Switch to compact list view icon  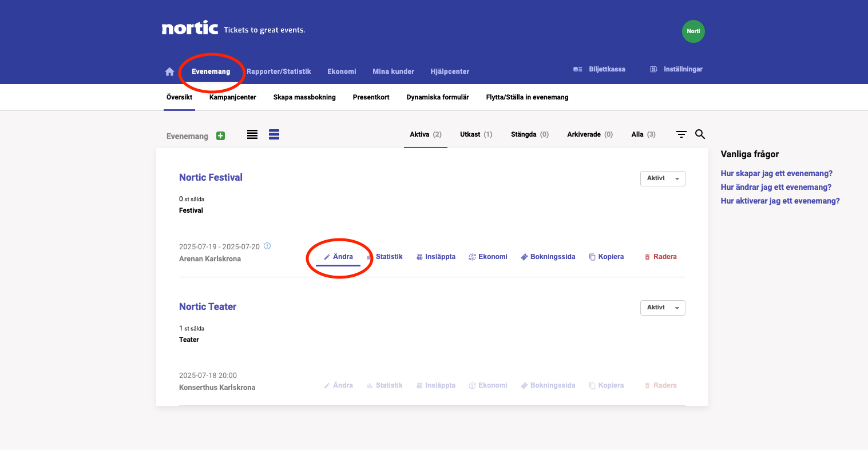[x=252, y=134]
